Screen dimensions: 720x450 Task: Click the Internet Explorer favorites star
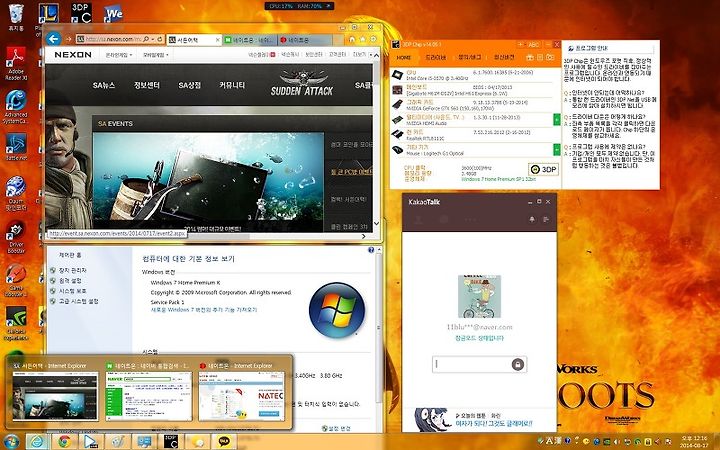coord(363,39)
